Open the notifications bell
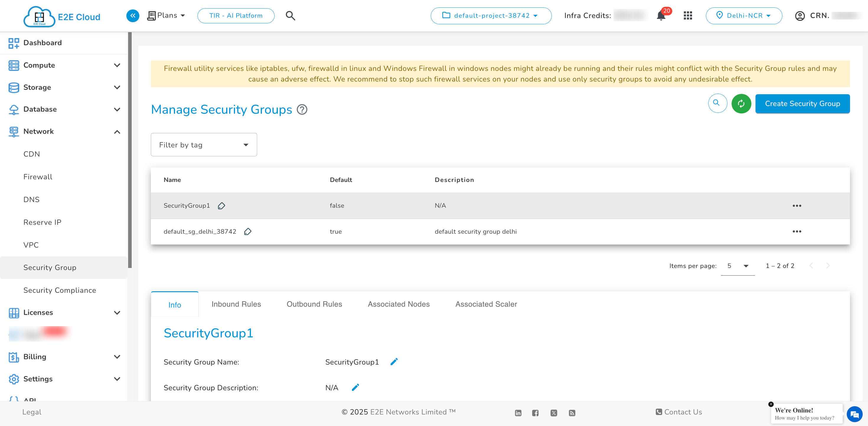 click(x=661, y=16)
